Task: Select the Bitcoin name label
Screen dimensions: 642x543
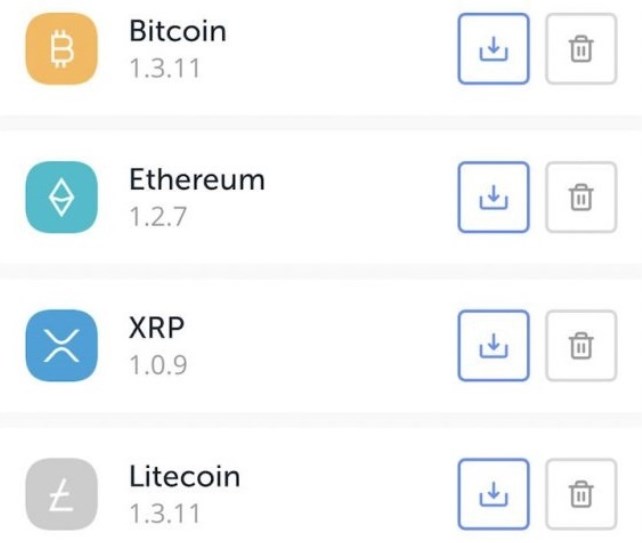Action: point(178,31)
